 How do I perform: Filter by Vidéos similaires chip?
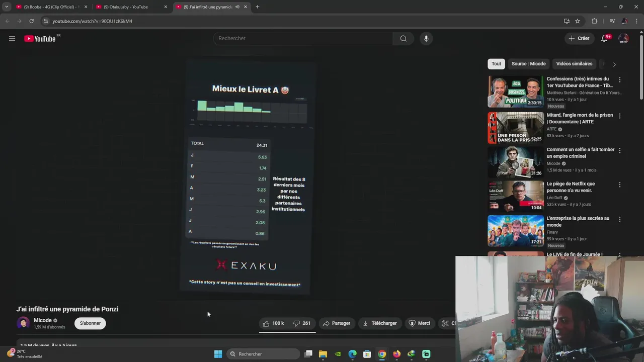pos(574,64)
